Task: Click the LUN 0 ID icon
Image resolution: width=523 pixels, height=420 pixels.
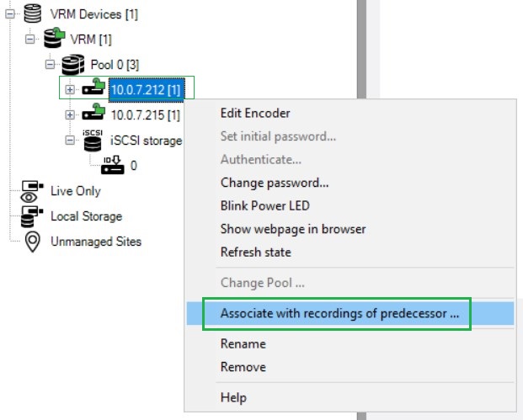Action: click(113, 165)
